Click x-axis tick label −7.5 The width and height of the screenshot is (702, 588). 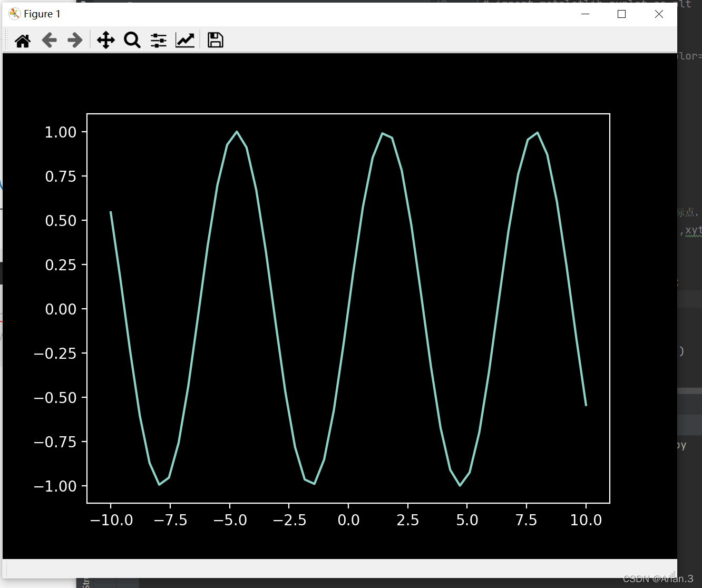(x=170, y=521)
